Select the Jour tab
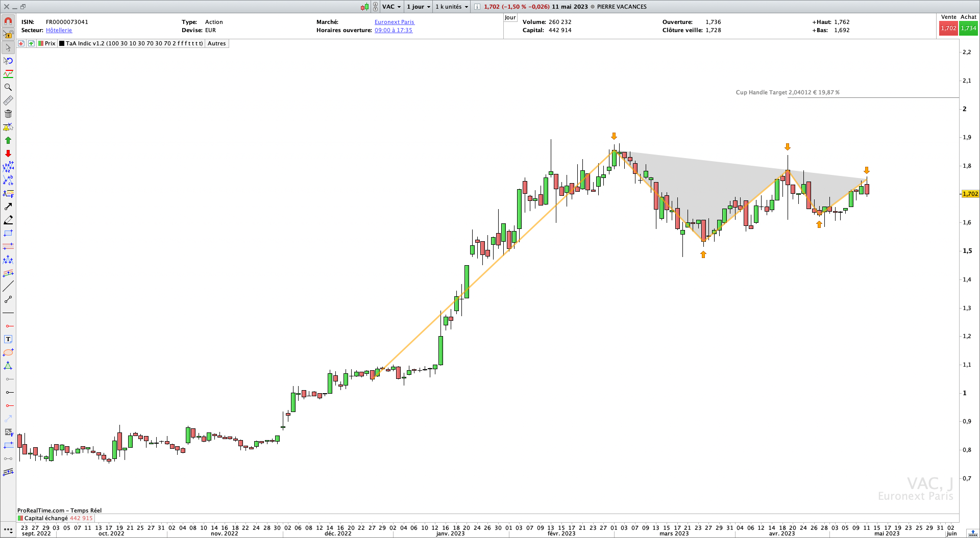980x538 pixels. (x=510, y=17)
